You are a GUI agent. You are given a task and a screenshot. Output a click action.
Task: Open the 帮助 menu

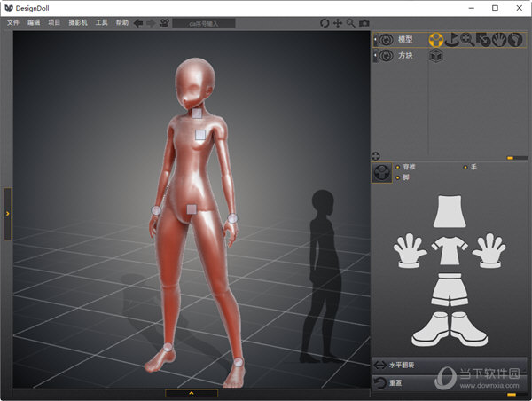click(x=122, y=23)
